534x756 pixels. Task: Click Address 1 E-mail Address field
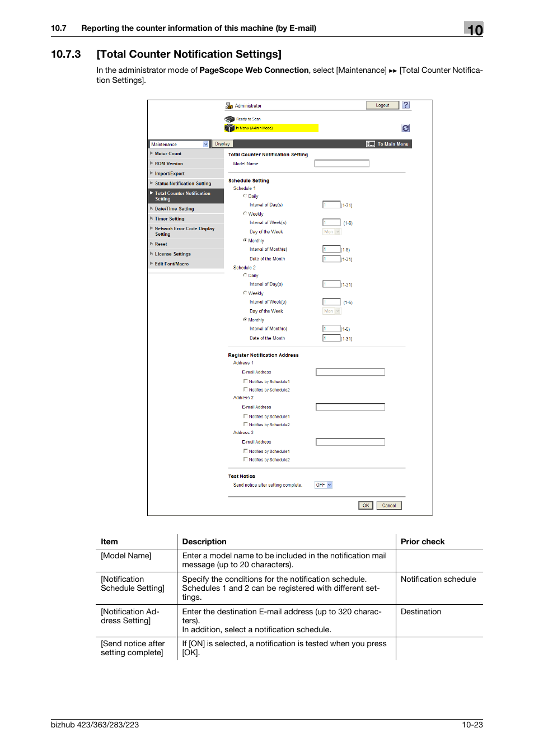pyautogui.click(x=350, y=372)
